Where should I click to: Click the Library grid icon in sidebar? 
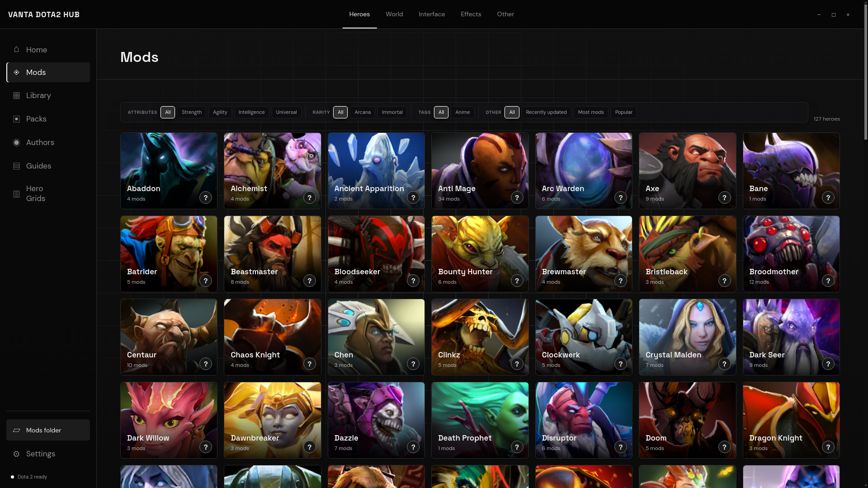tap(16, 95)
